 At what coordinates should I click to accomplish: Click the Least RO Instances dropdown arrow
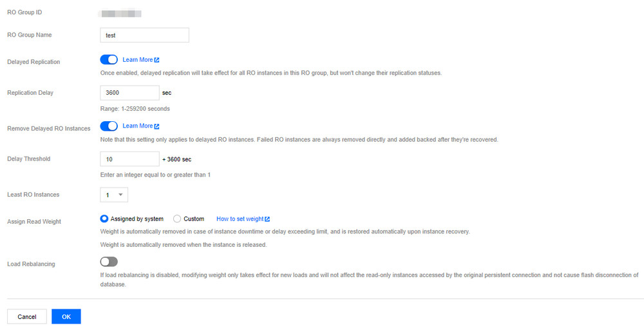120,194
